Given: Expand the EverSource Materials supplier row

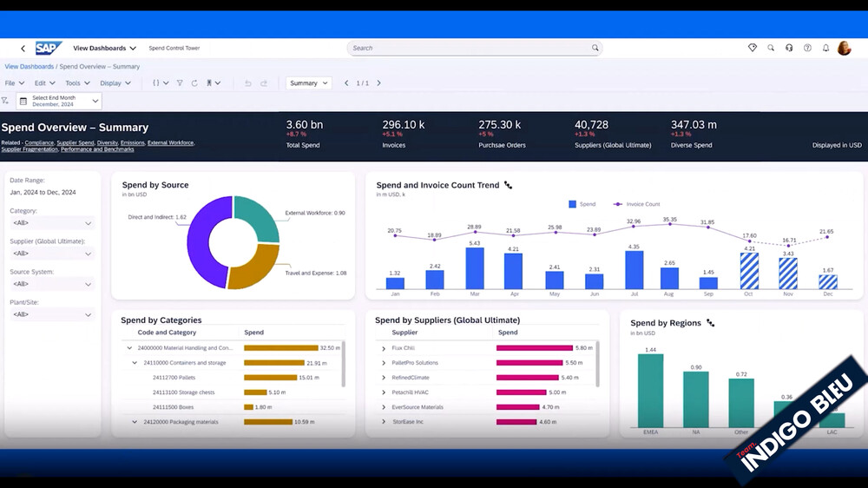Looking at the screenshot, I should click(384, 407).
